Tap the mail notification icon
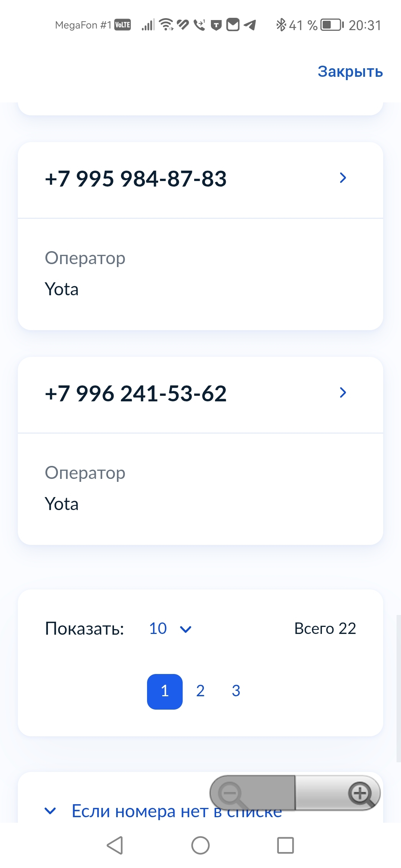 pos(233,25)
